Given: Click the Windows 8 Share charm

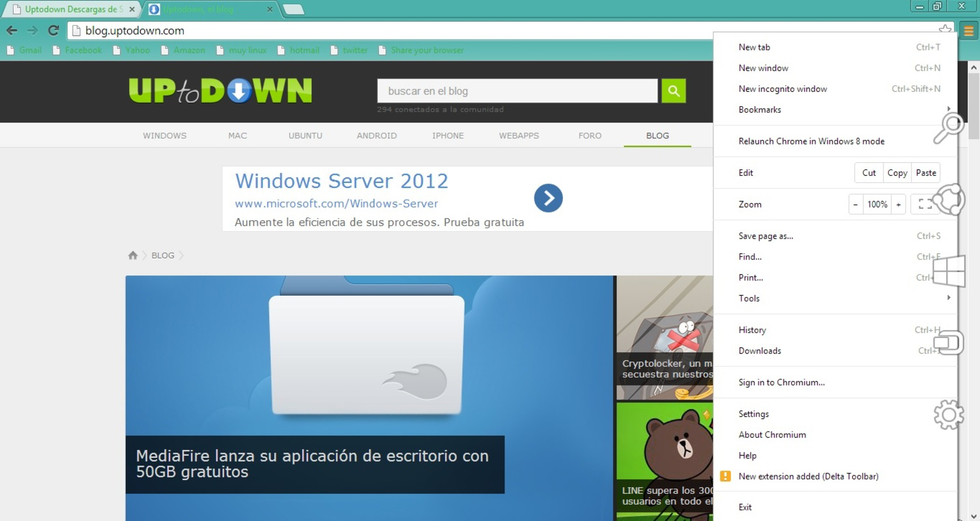Looking at the screenshot, I should coord(949,199).
